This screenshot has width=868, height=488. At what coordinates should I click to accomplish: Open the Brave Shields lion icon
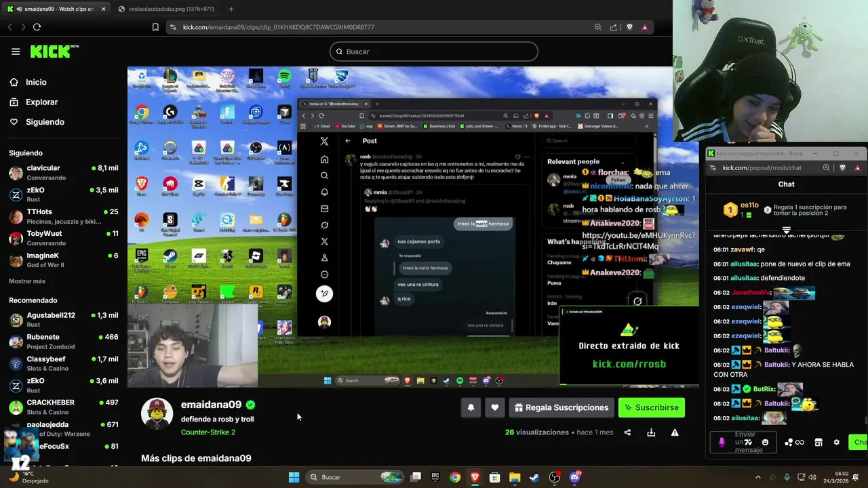[x=629, y=27]
